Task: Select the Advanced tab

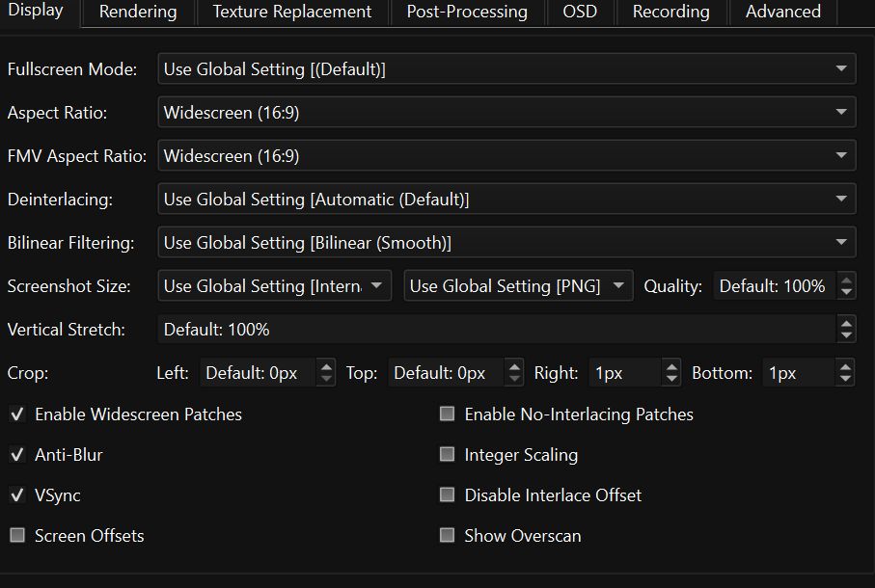Action: coord(782,13)
